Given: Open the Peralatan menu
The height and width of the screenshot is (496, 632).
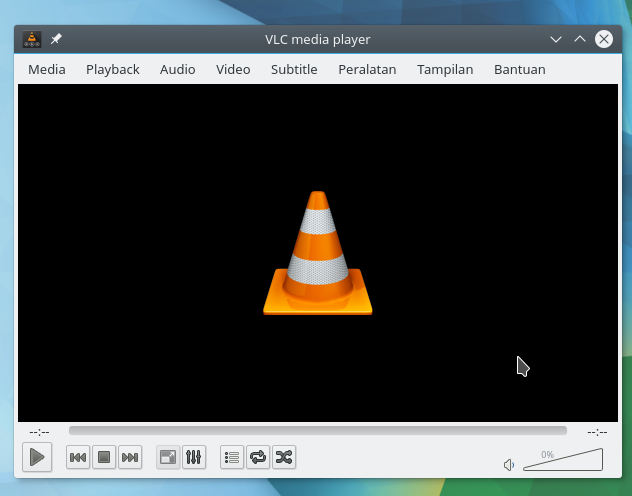Looking at the screenshot, I should click(x=367, y=69).
